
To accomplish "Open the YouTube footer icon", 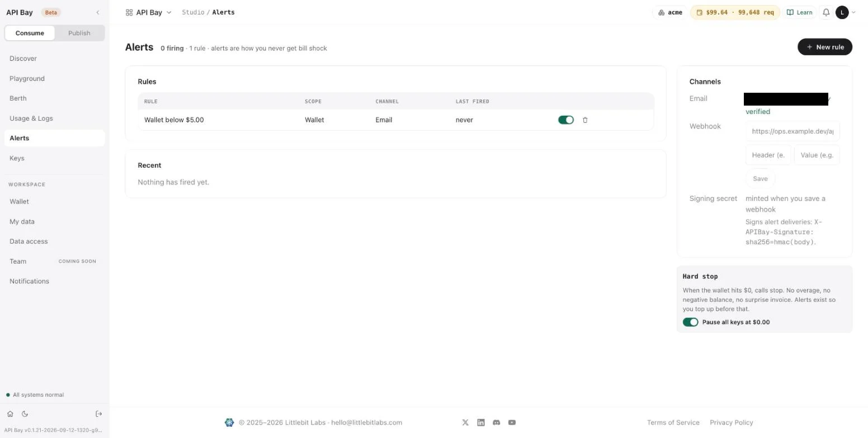I will 512,422.
